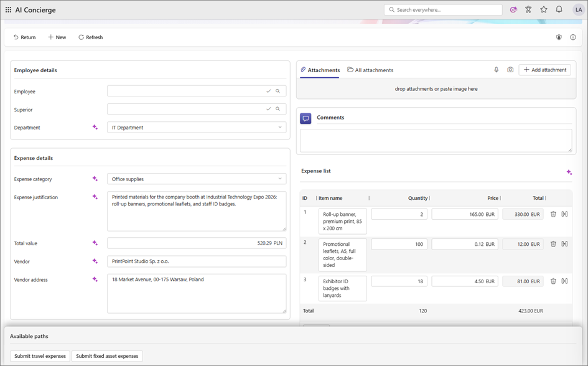Click the microphone icon in Attachments
The height and width of the screenshot is (366, 588).
pyautogui.click(x=496, y=70)
